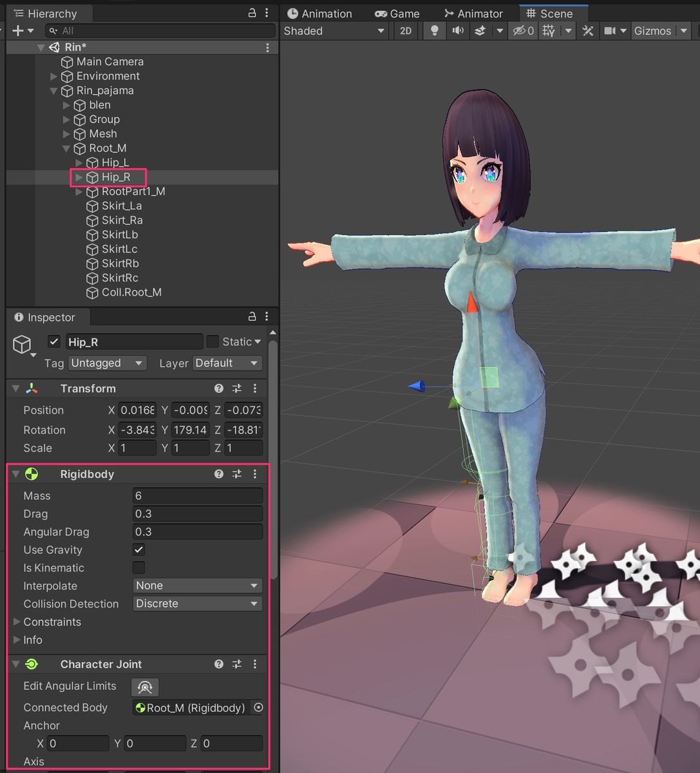Screen dimensions: 700x773
Task: Select Main Camera in hierarchy
Action: [x=109, y=61]
